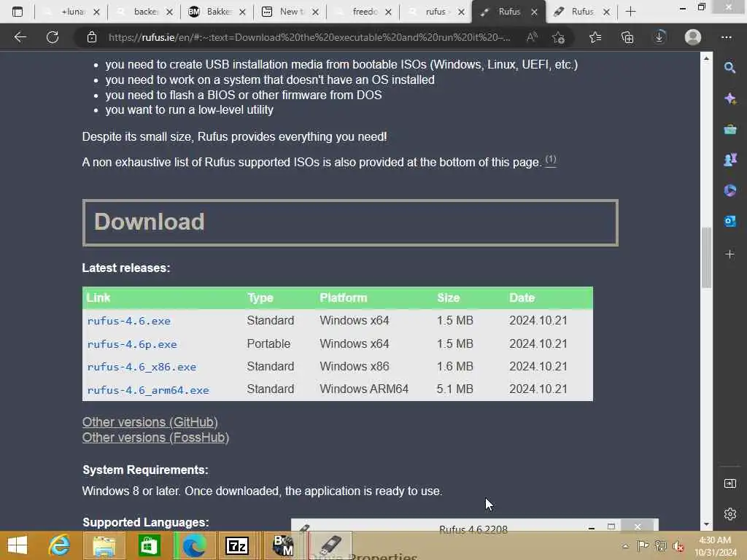The image size is (747, 560).
Task: Open Edge settings and more menu
Action: coord(726,37)
